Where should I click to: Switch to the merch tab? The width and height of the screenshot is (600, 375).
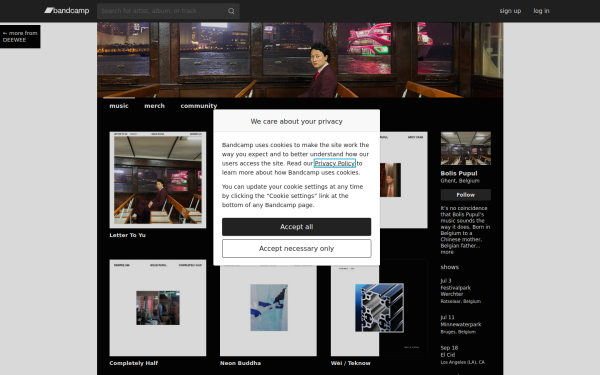(154, 106)
